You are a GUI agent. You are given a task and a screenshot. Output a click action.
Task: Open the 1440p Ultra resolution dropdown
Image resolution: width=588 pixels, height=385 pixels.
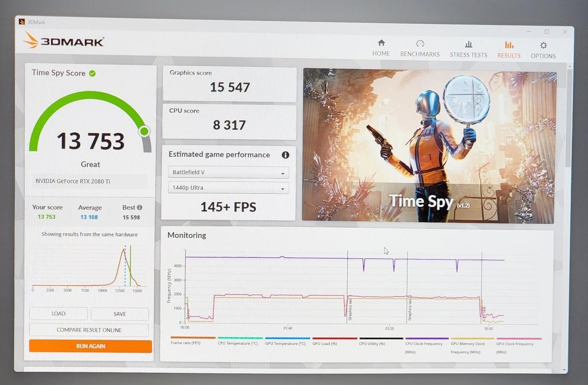point(228,188)
